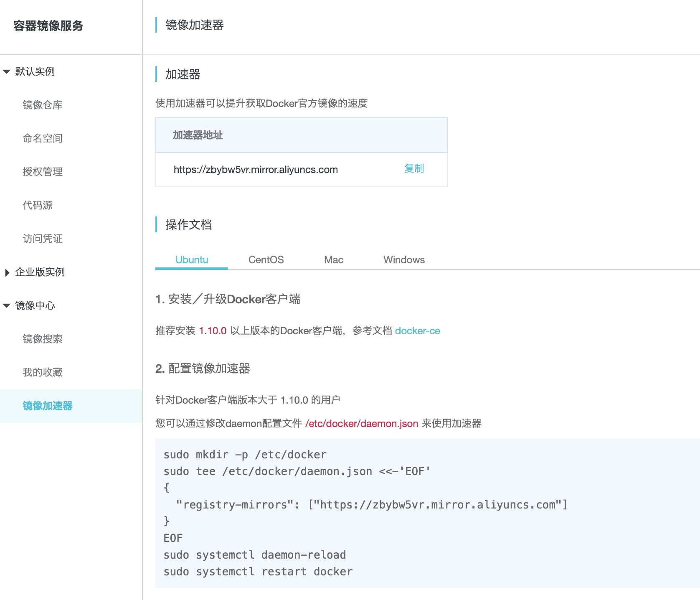Click the accelerator URL https://zbybw5vr.mirror.aliyuncs.com

coord(256,170)
